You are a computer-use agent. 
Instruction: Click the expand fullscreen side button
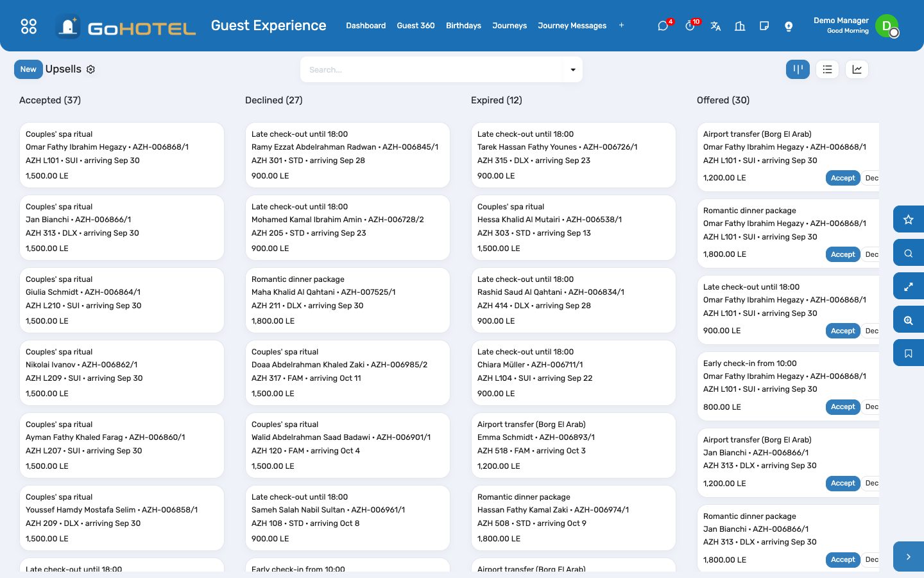coord(909,286)
